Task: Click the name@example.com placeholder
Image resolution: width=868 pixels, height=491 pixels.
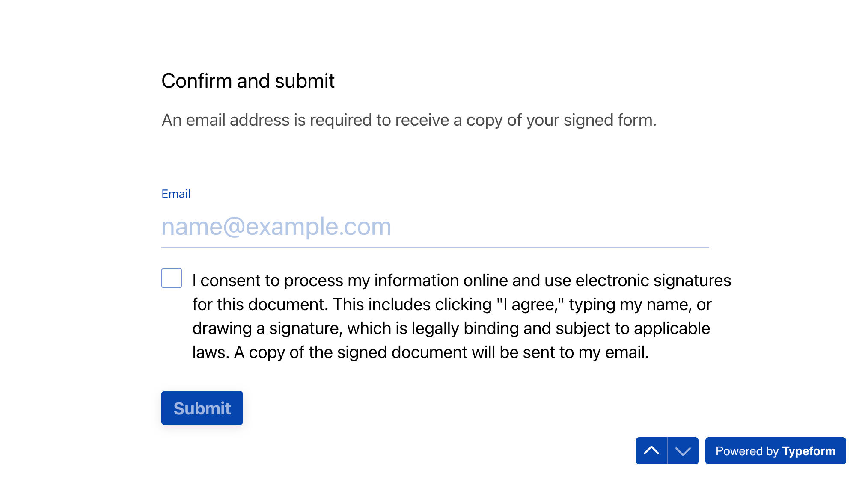Action: click(x=276, y=227)
